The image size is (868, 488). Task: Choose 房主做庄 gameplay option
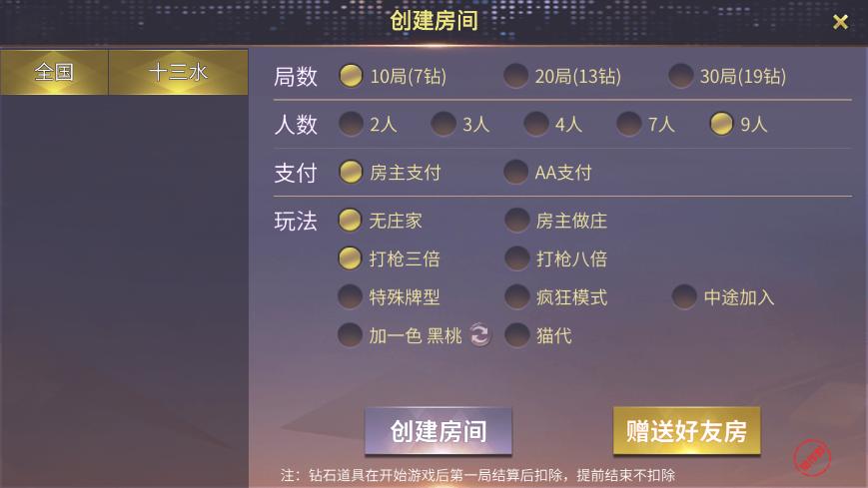(516, 221)
